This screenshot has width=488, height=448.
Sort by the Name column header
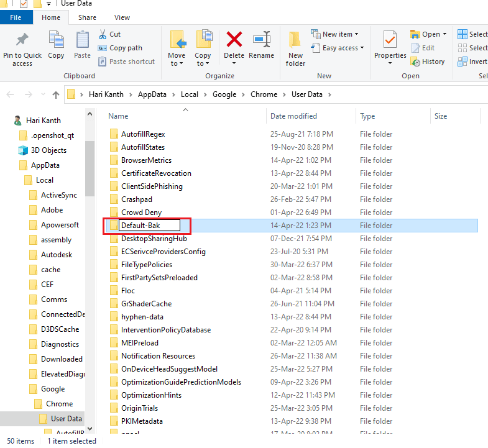coord(118,116)
